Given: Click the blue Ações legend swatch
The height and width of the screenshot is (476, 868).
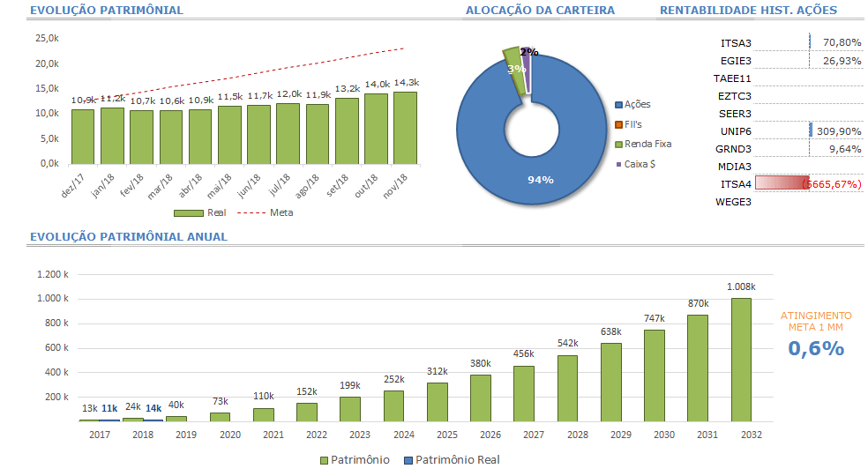Looking at the screenshot, I should pos(618,104).
